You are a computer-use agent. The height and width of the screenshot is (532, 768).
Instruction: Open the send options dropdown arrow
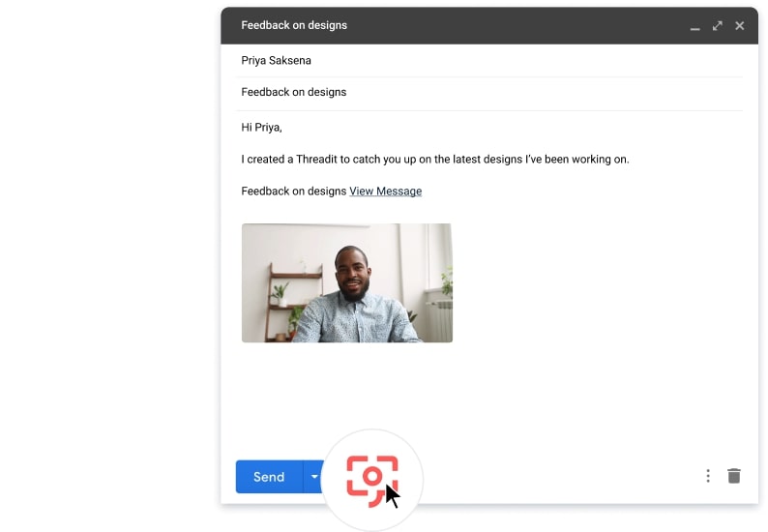(x=313, y=477)
